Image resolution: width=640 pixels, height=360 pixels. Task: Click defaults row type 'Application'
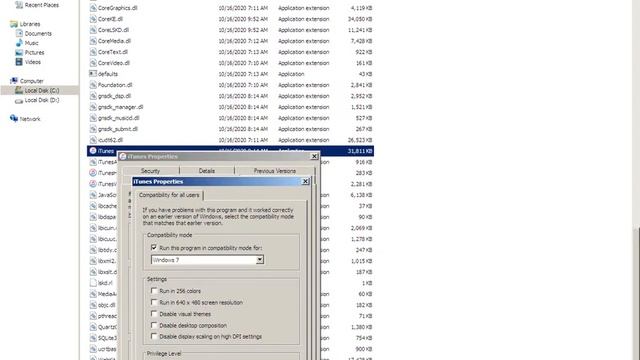point(291,74)
